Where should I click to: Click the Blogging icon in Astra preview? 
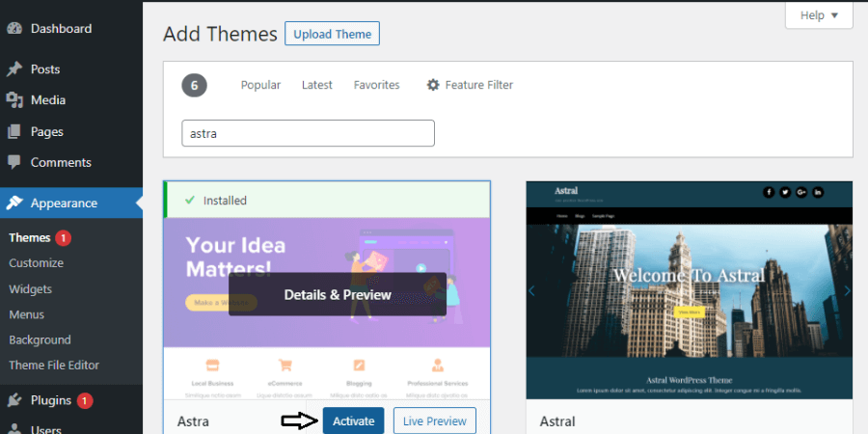click(360, 366)
